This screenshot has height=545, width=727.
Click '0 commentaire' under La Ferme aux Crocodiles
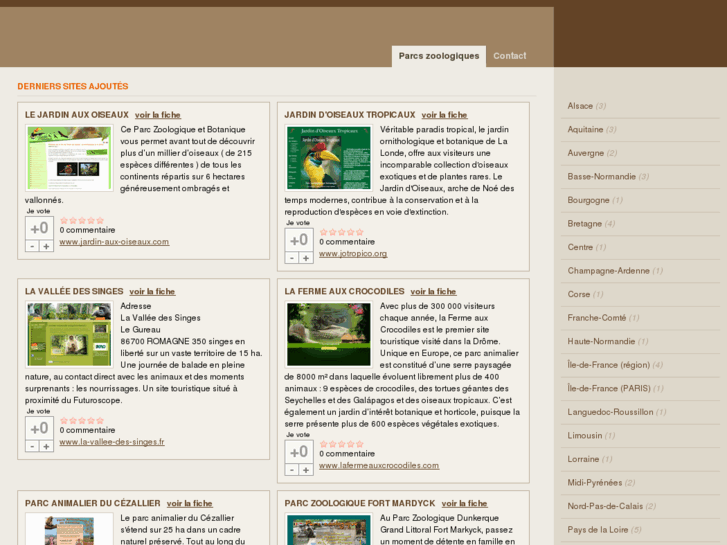click(x=347, y=454)
